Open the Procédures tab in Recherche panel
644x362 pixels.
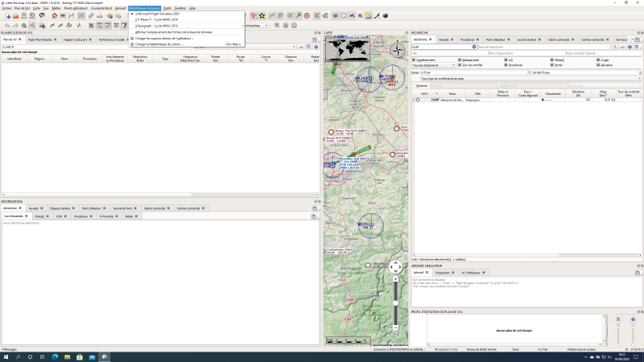(467, 39)
